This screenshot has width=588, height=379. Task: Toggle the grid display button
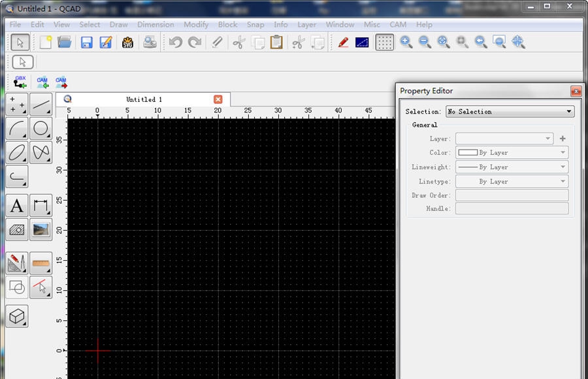(x=385, y=42)
